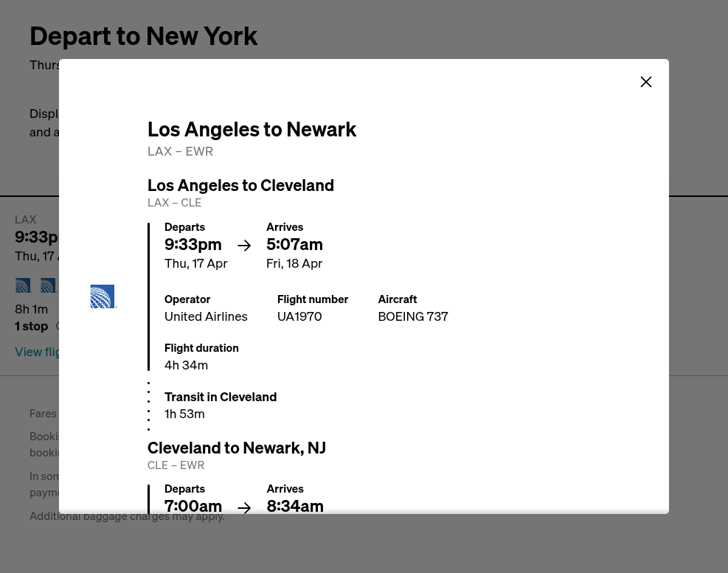Click the Operator label
The width and height of the screenshot is (728, 573).
187,299
